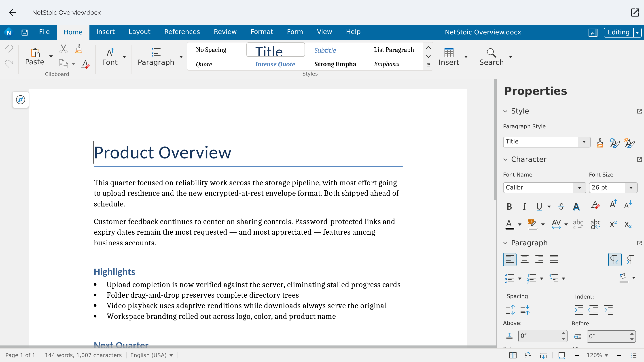Open the Navigator compass button
644x362 pixels.
tap(21, 100)
